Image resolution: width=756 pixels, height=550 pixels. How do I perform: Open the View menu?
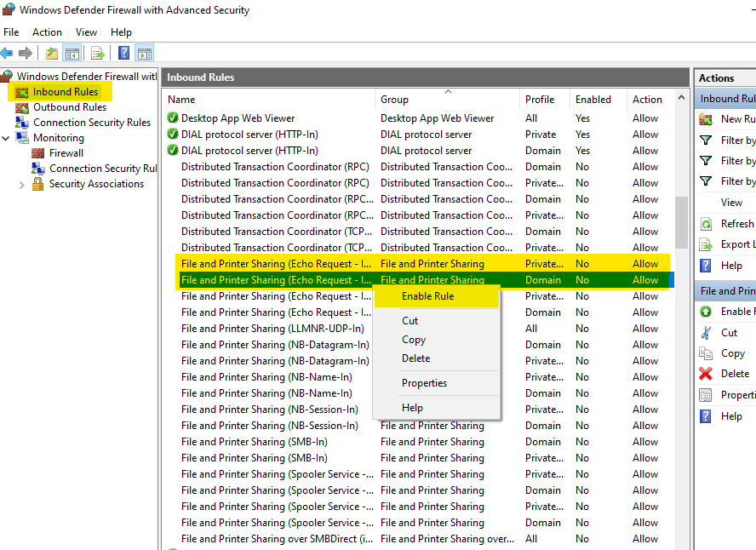[x=86, y=32]
